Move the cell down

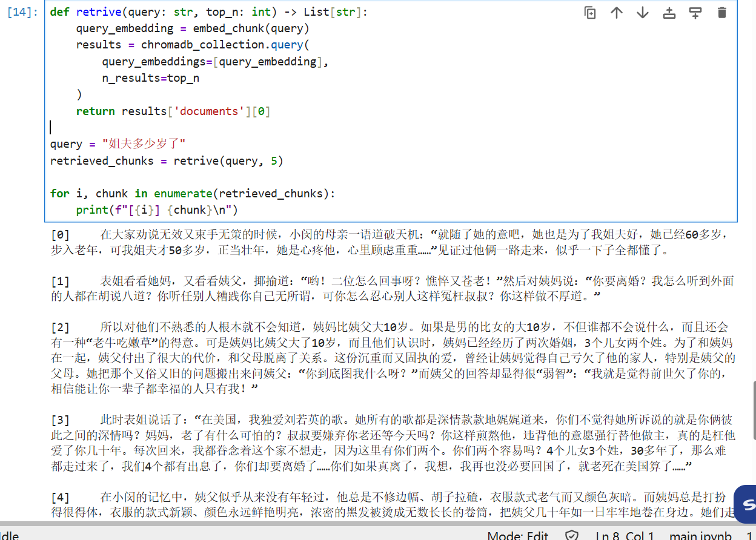tap(642, 12)
